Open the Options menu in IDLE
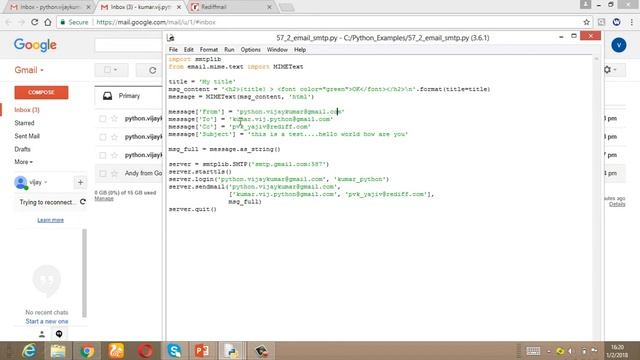Image resolution: width=640 pixels, height=360 pixels. coord(250,49)
